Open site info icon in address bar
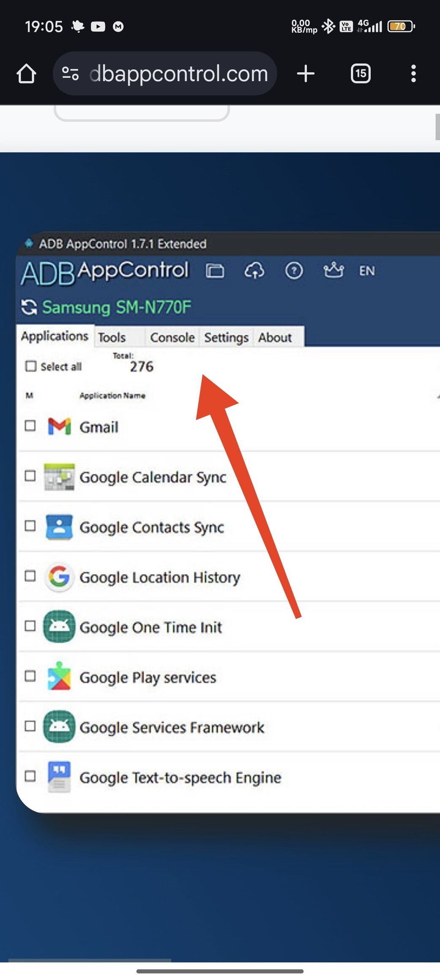The width and height of the screenshot is (440, 980). click(70, 74)
